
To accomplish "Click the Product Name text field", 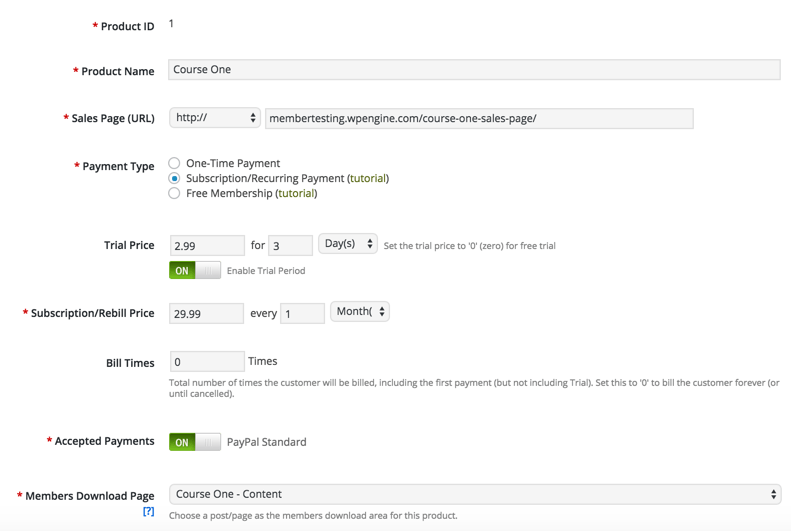I will pos(474,70).
